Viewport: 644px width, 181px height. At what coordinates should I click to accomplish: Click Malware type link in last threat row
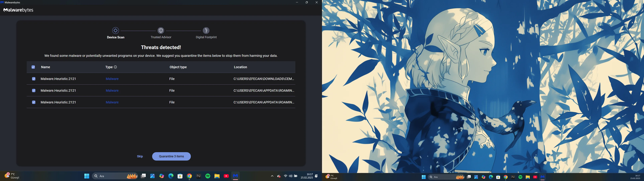click(112, 102)
